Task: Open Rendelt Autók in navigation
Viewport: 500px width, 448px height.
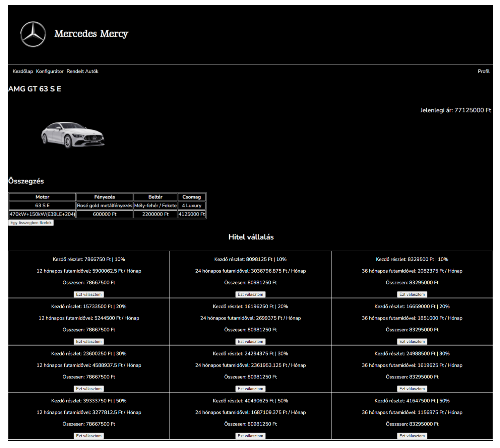Action: click(x=82, y=71)
